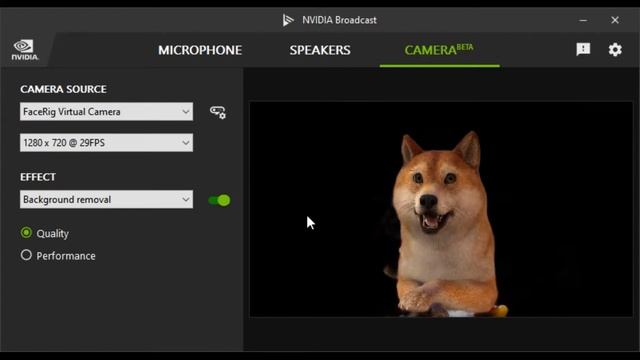Image resolution: width=640 pixels, height=360 pixels.
Task: Open the camera settings icon beside source dropdown
Action: (218, 112)
